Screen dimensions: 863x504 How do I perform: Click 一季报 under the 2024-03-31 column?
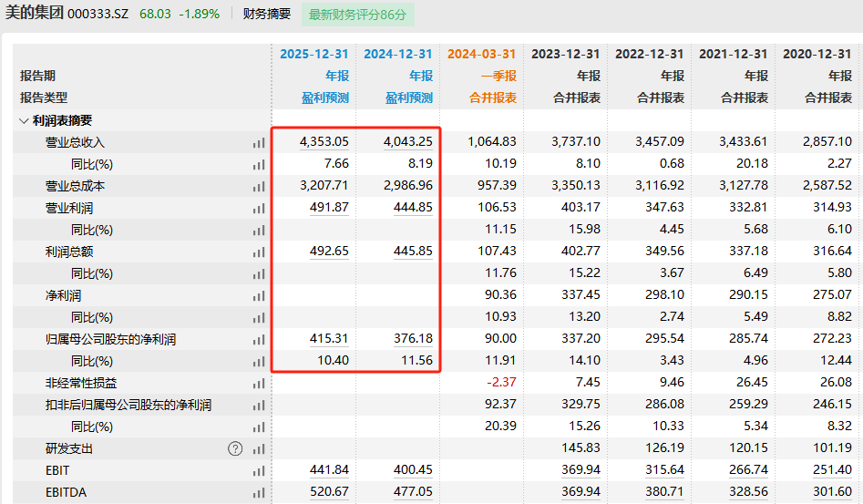click(498, 76)
